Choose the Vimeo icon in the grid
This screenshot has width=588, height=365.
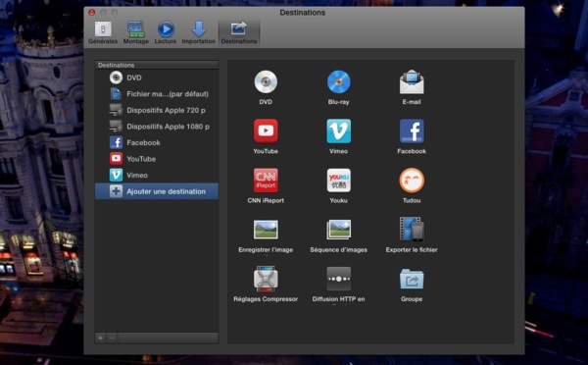(339, 131)
